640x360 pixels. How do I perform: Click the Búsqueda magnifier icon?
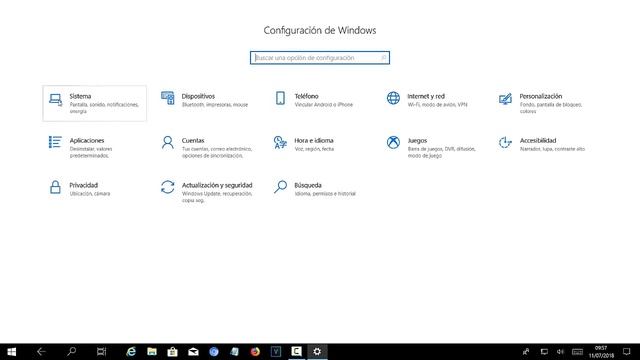coord(280,187)
